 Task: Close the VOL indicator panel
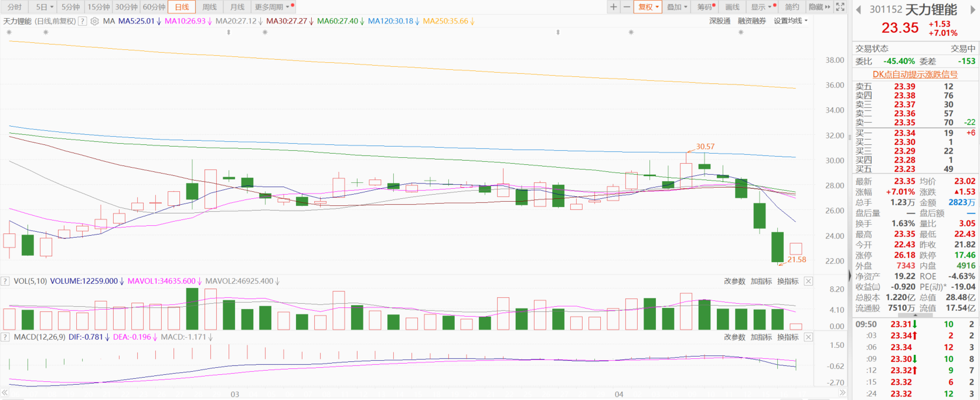tap(808, 282)
